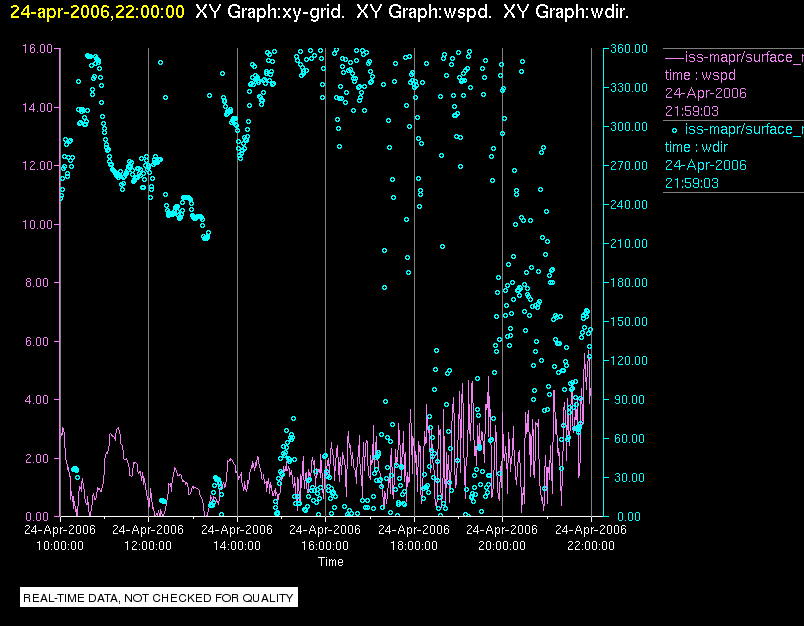Click the 20:00:00 time axis label
This screenshot has width=804, height=626.
pyautogui.click(x=502, y=546)
